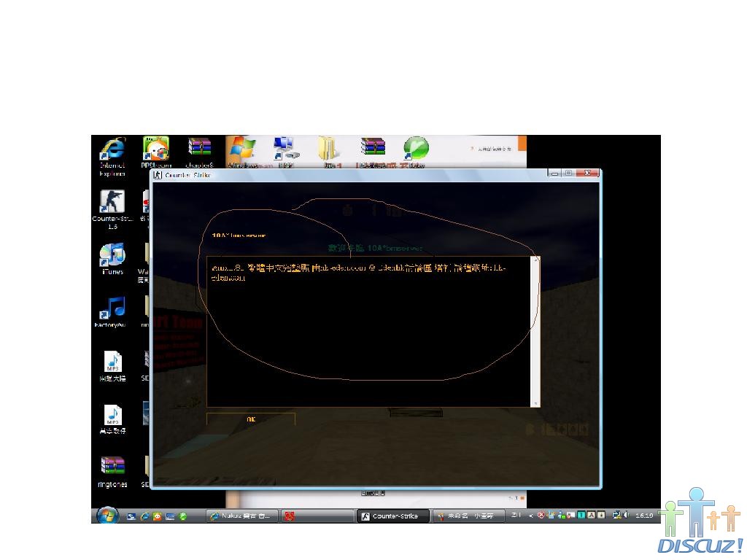The width and height of the screenshot is (747, 560).
Task: Open the yellow folder icon at the top
Action: [329, 149]
